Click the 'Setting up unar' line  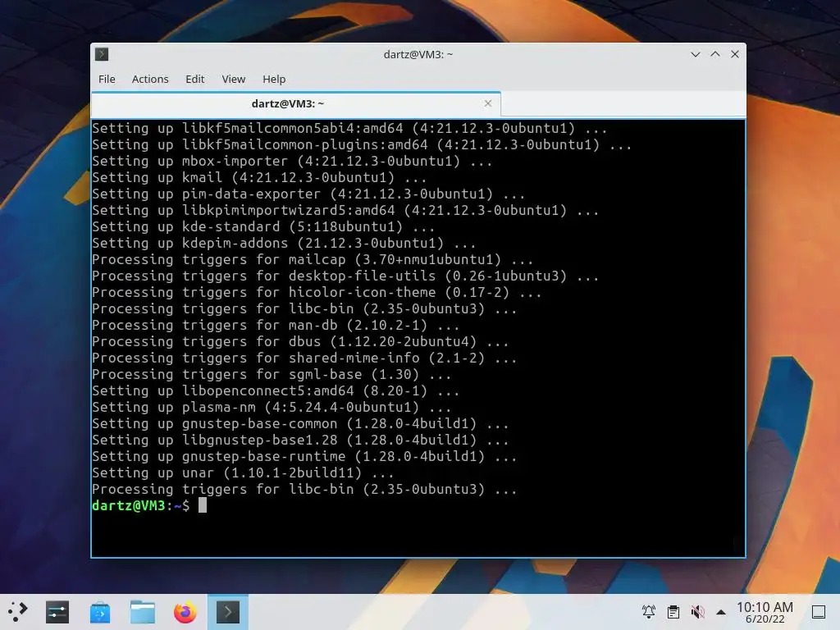243,472
